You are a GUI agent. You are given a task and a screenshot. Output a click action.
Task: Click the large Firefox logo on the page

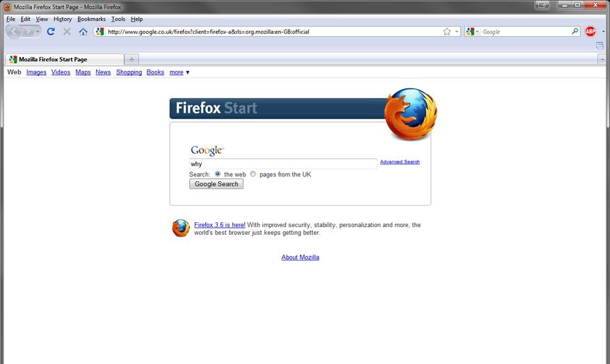410,114
